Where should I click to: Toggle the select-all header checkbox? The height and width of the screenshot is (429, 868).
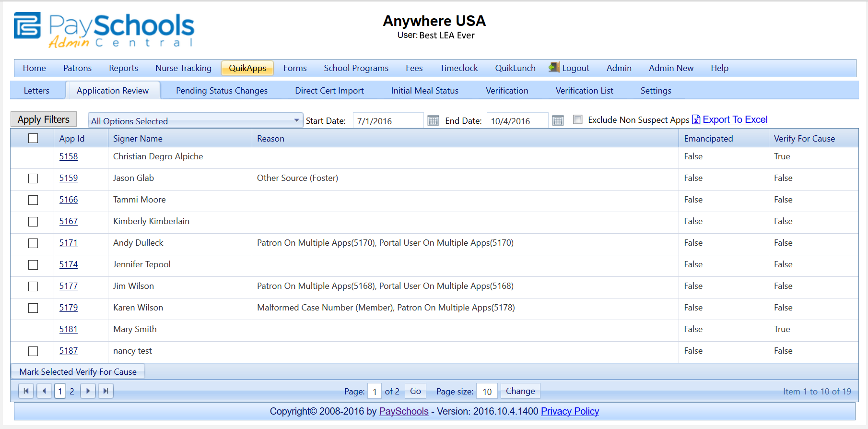tap(33, 138)
